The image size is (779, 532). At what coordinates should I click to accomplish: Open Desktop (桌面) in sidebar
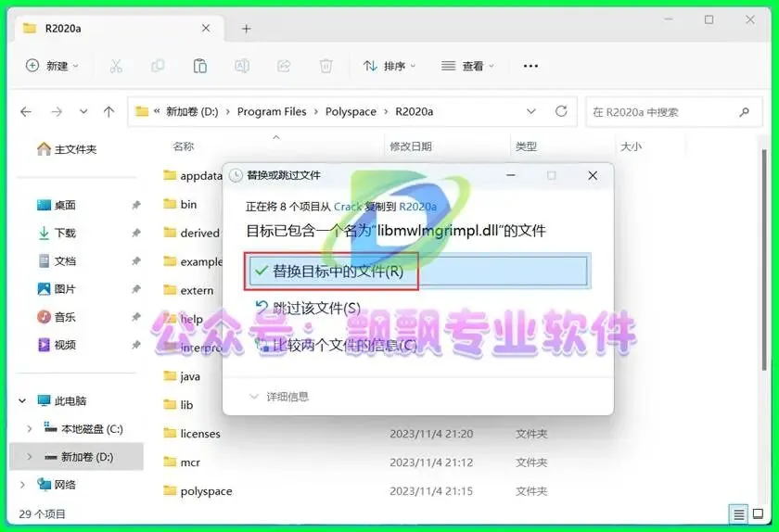[57, 205]
